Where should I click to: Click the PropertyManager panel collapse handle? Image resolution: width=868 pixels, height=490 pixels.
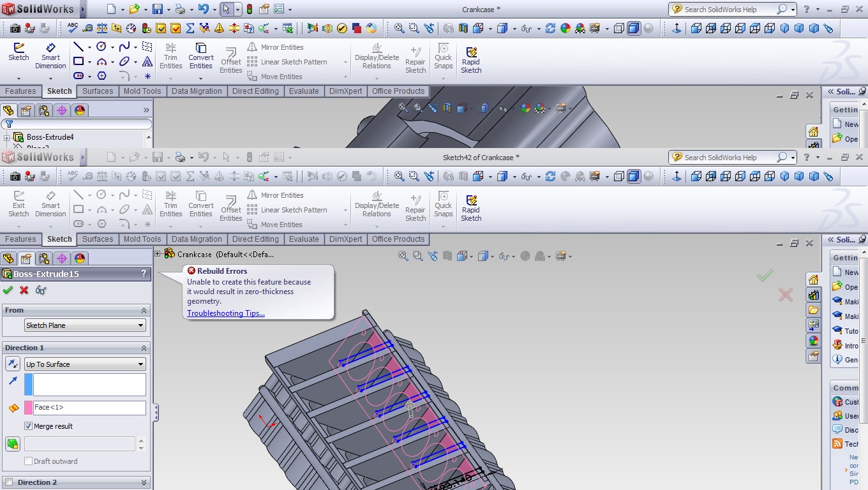[x=156, y=413]
